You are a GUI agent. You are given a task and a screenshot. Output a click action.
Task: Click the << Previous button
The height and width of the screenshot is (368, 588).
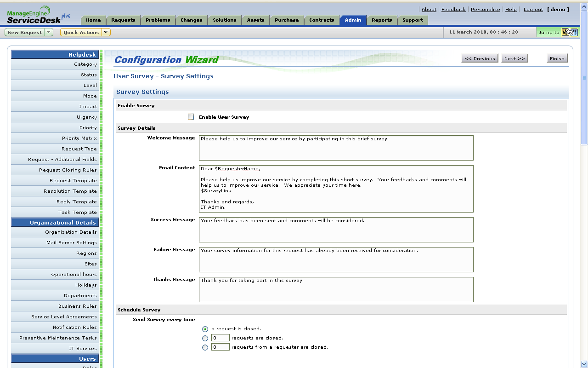[480, 58]
